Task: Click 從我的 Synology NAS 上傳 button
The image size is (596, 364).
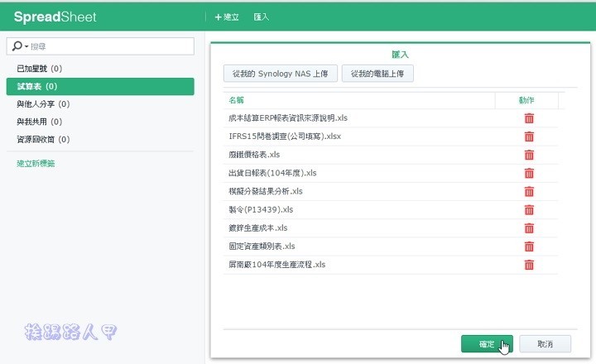Action: pos(281,74)
